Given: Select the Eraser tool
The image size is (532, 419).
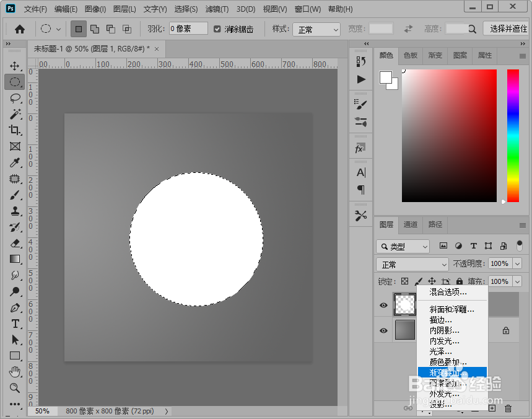Looking at the screenshot, I should tap(15, 244).
